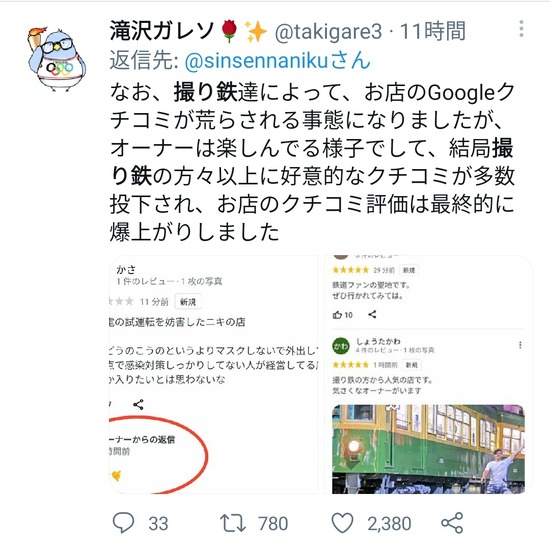Tap the retweet icon
The width and height of the screenshot is (550, 550).
click(233, 523)
